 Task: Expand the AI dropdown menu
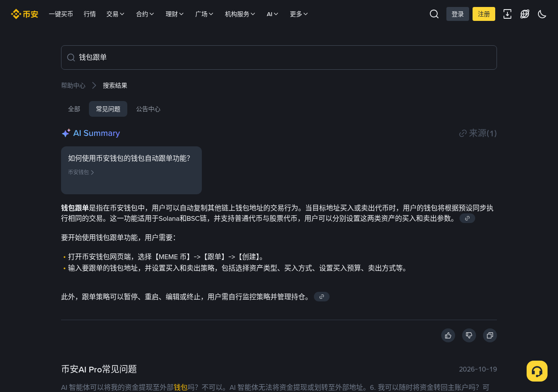pyautogui.click(x=272, y=14)
